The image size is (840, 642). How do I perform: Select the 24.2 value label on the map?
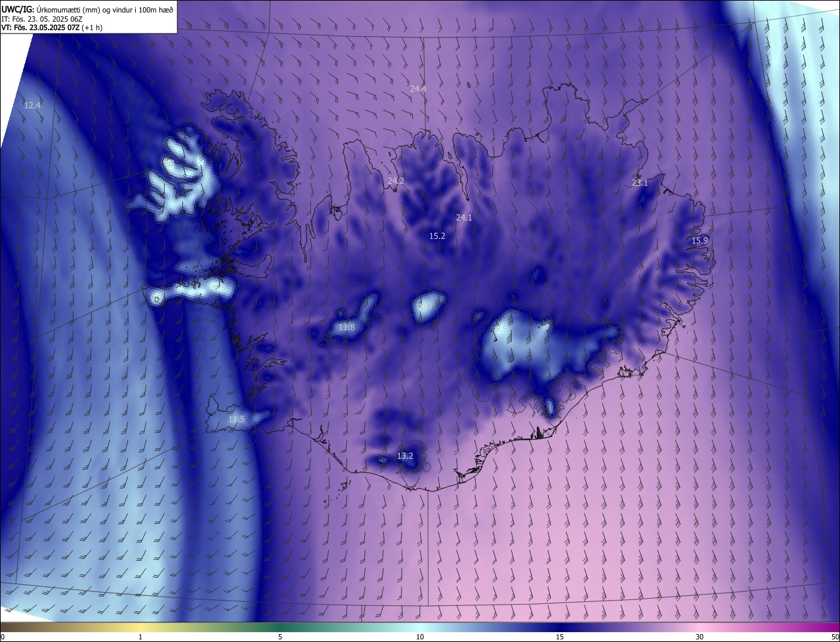396,181
